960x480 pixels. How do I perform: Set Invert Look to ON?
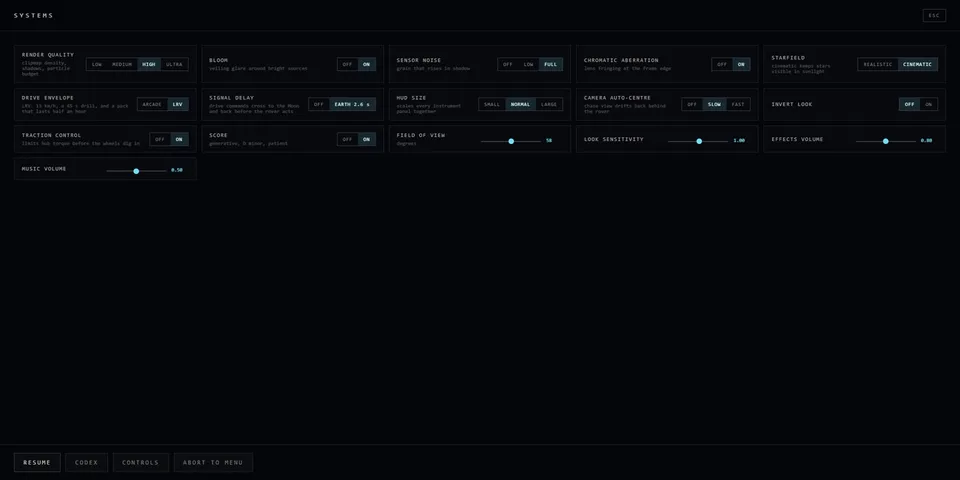[928, 104]
